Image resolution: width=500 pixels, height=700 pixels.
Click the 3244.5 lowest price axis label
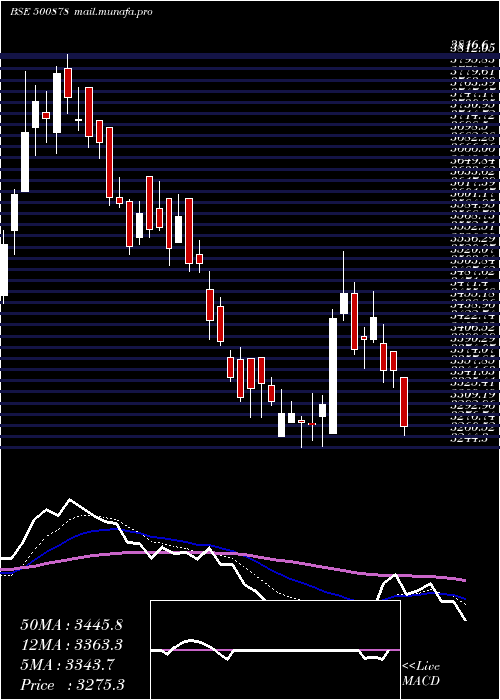point(468,439)
